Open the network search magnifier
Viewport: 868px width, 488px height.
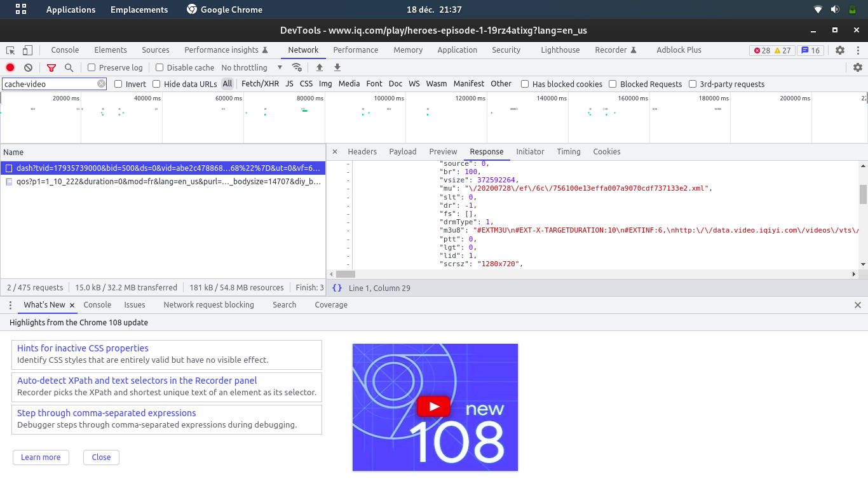tap(69, 67)
